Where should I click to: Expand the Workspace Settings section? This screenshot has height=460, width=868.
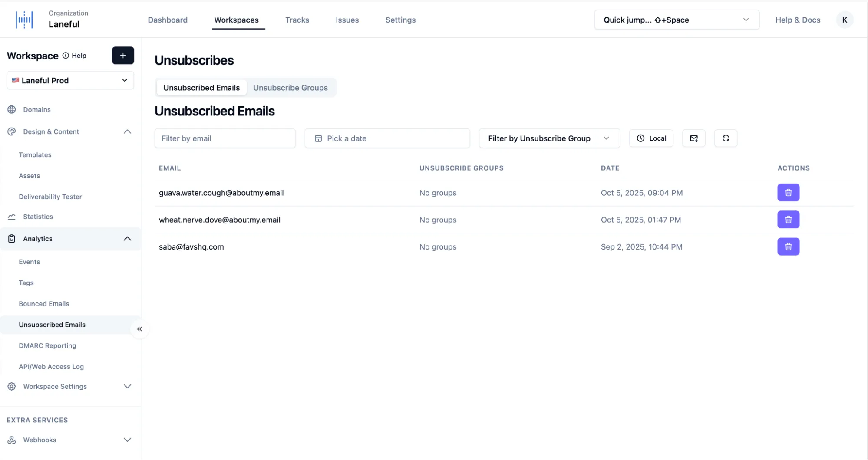[x=127, y=386]
